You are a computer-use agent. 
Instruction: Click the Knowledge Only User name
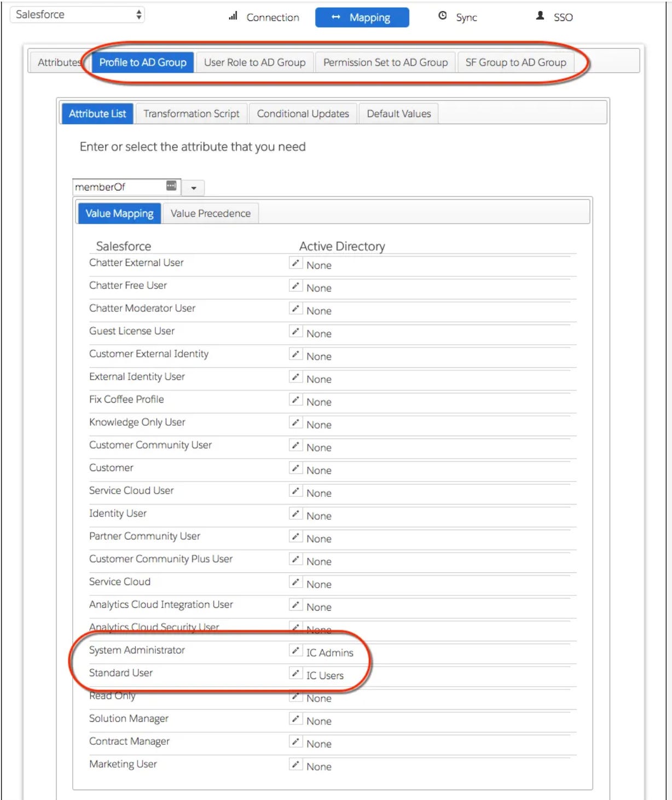coord(137,422)
